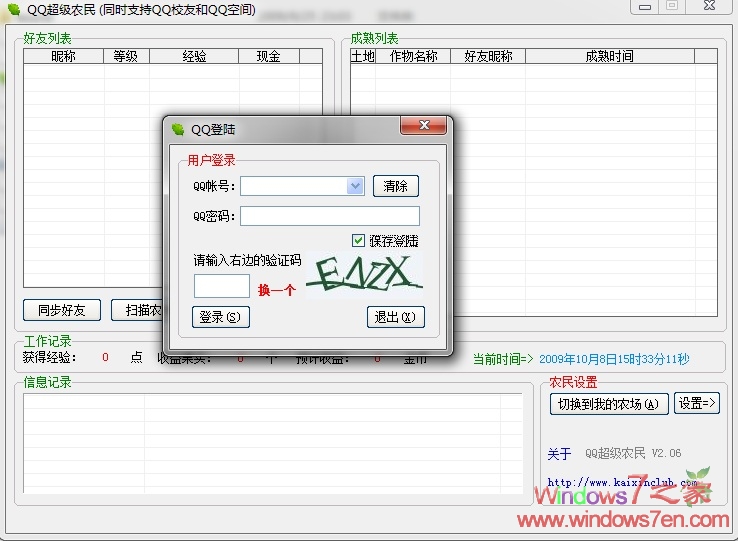
Task: Click the 成熟时间 column header
Action: [x=609, y=57]
